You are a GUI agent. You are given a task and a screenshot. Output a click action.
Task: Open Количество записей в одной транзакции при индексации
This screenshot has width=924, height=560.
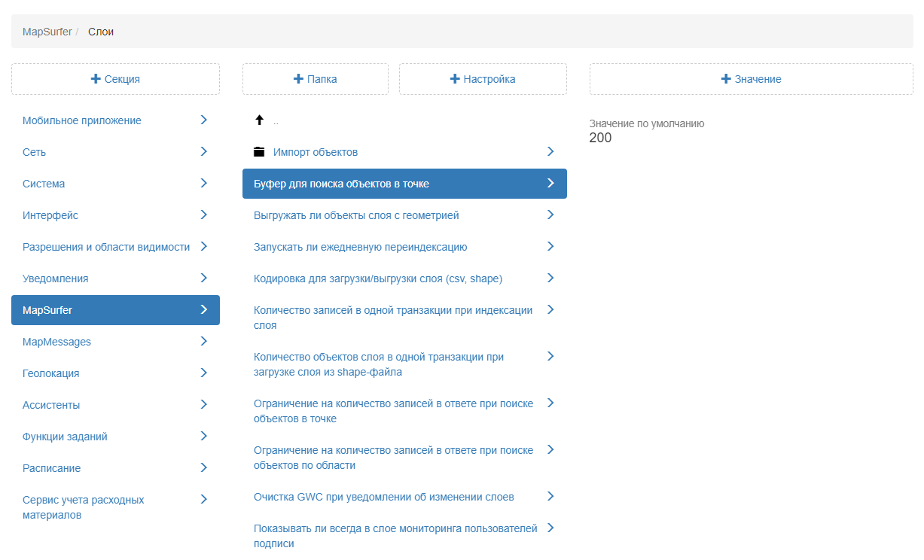pos(404,318)
